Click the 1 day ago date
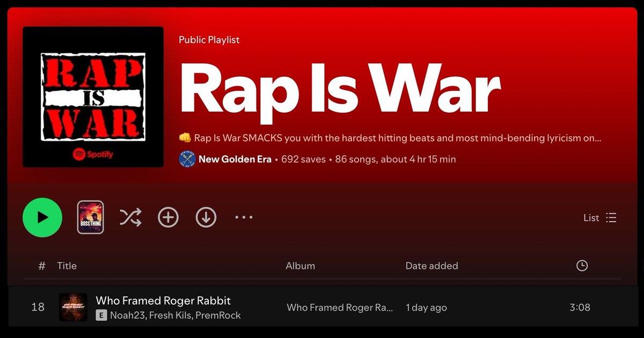644x338 pixels. (426, 307)
